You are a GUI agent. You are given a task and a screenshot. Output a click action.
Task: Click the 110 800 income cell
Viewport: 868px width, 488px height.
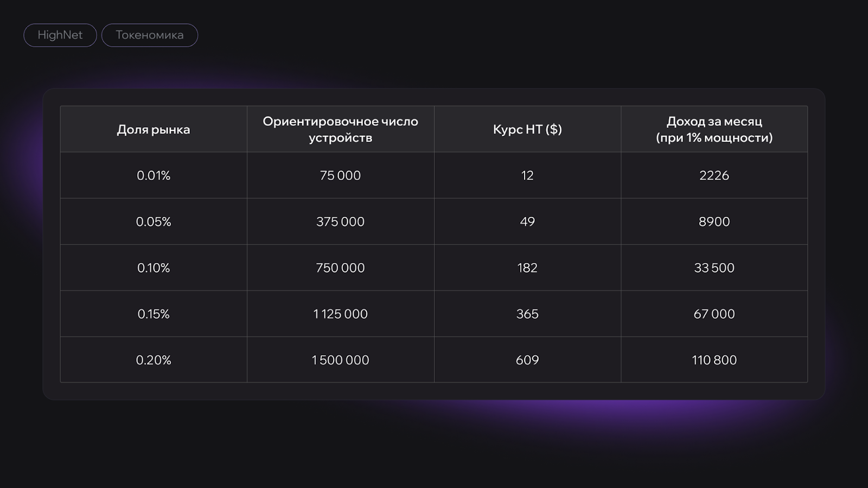pyautogui.click(x=714, y=360)
